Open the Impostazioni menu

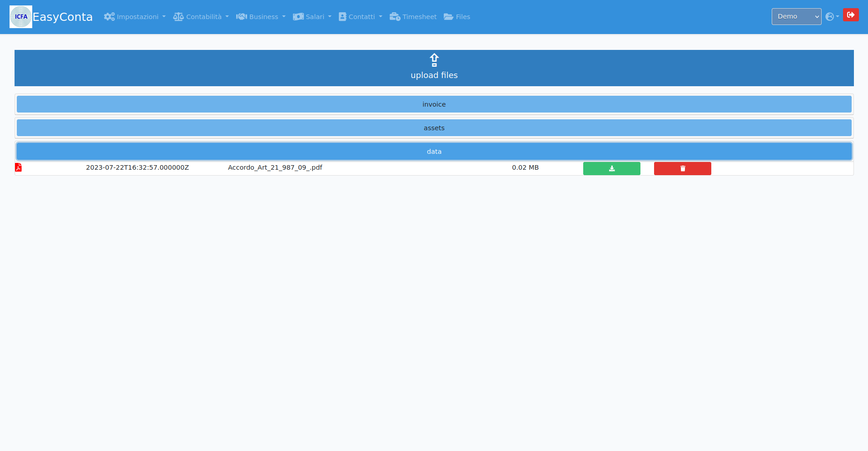135,17
